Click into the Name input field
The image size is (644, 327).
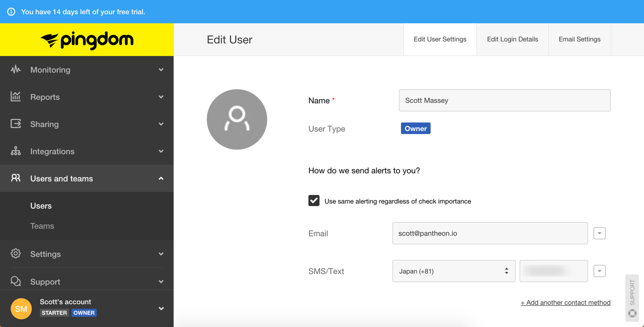tap(504, 100)
